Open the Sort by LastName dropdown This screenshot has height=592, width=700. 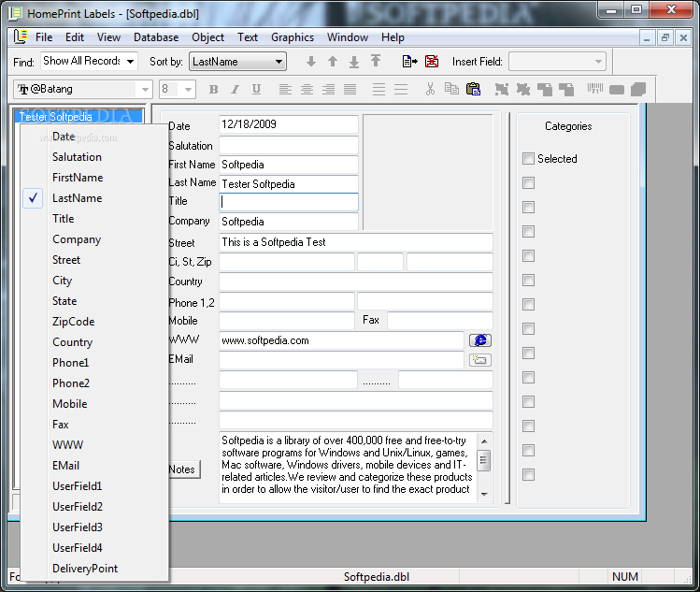pyautogui.click(x=279, y=62)
